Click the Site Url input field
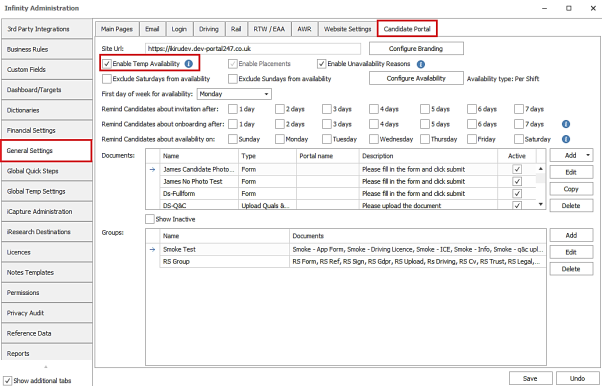Image resolution: width=602 pixels, height=386 pixels. (x=253, y=49)
